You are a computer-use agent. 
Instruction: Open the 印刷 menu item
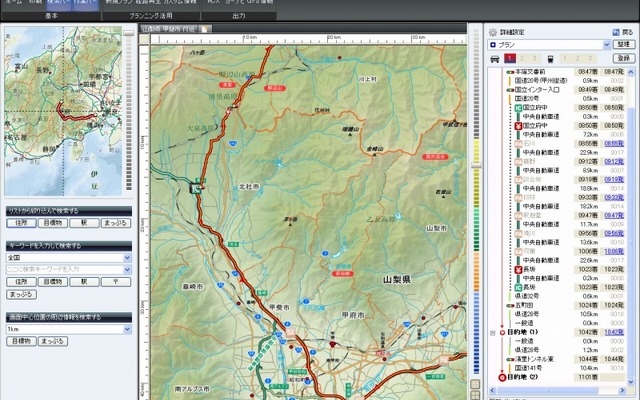35,2
